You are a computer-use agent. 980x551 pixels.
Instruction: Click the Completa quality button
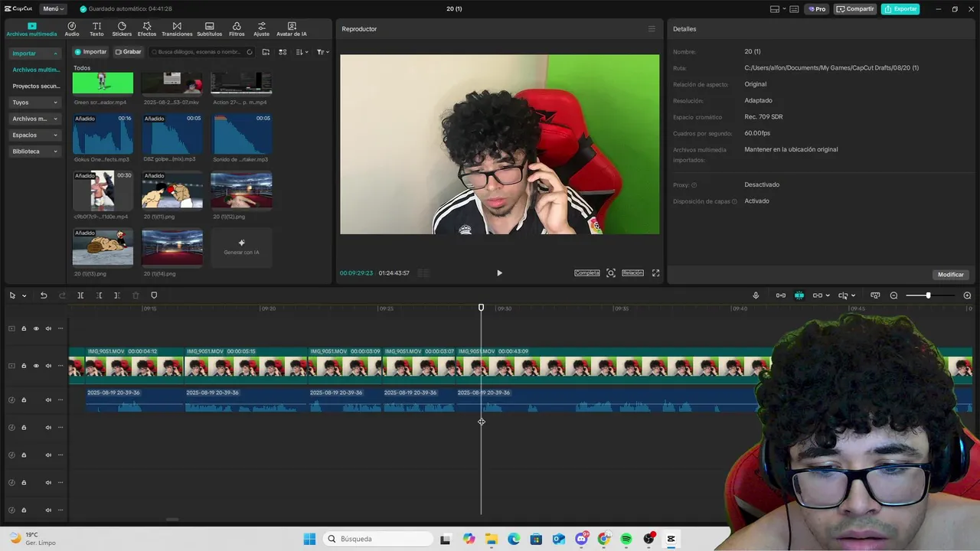point(587,273)
